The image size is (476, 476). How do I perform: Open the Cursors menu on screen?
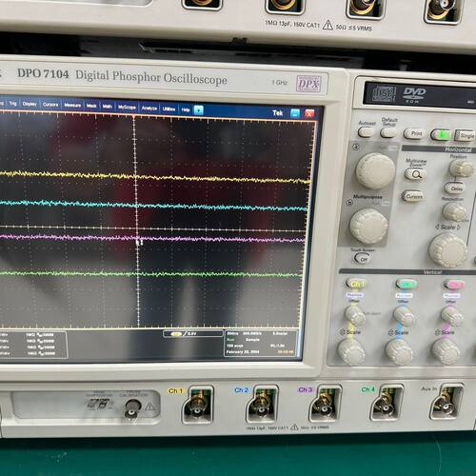50,105
